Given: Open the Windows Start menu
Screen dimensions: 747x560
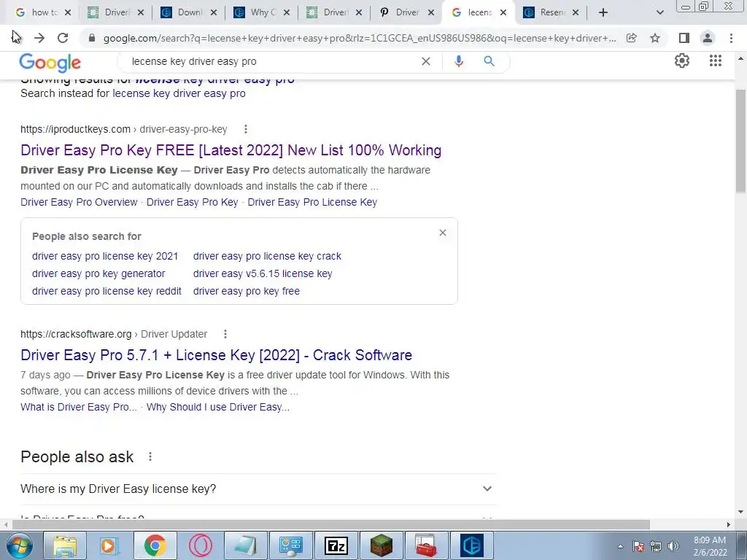Looking at the screenshot, I should pos(19,545).
